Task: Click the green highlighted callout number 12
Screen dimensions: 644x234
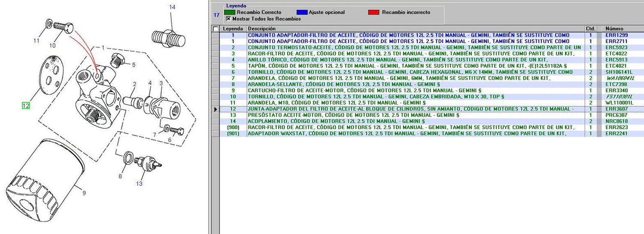Action: [x=26, y=105]
